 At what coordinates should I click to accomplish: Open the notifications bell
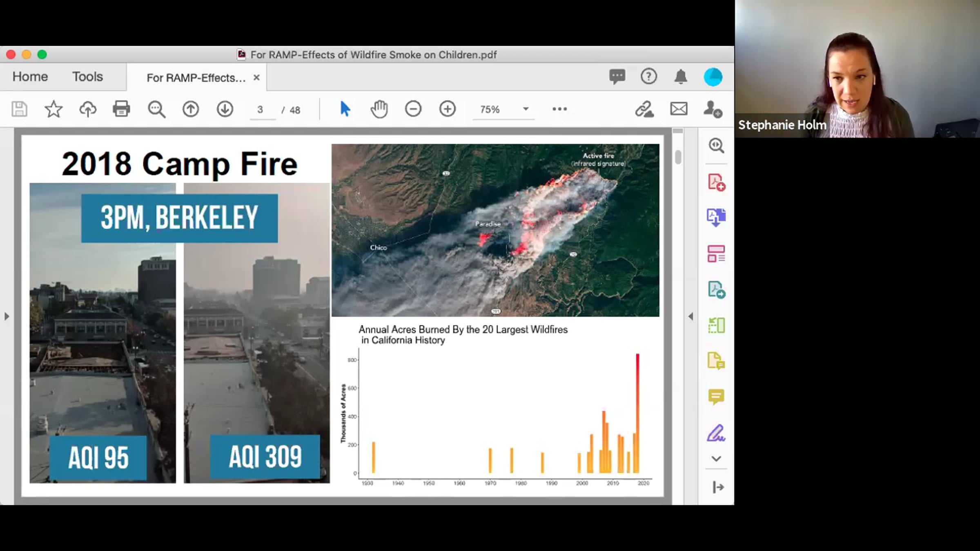click(x=681, y=77)
